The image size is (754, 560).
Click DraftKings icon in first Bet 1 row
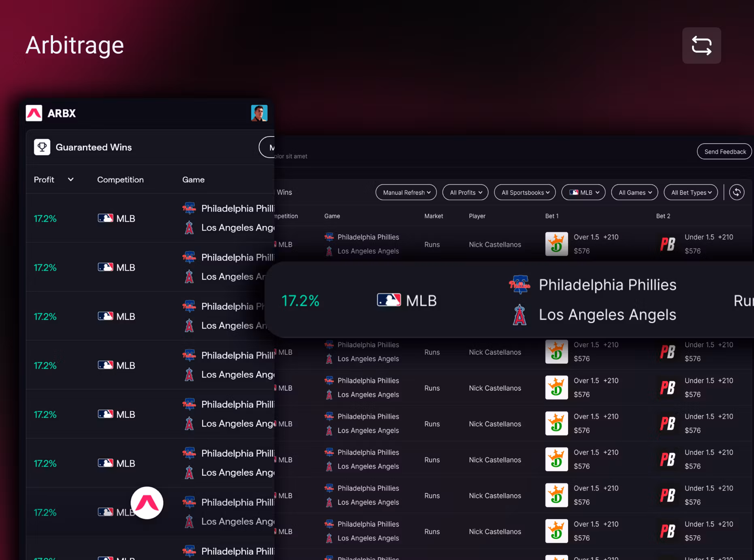(556, 244)
